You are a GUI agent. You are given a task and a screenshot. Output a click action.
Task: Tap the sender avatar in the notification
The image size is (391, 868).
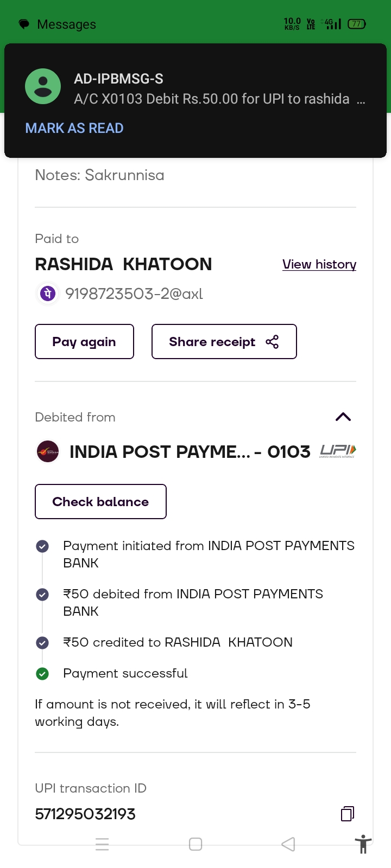coord(43,86)
